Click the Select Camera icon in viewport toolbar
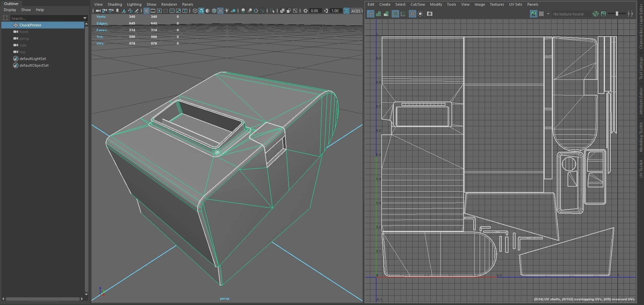 [x=98, y=11]
